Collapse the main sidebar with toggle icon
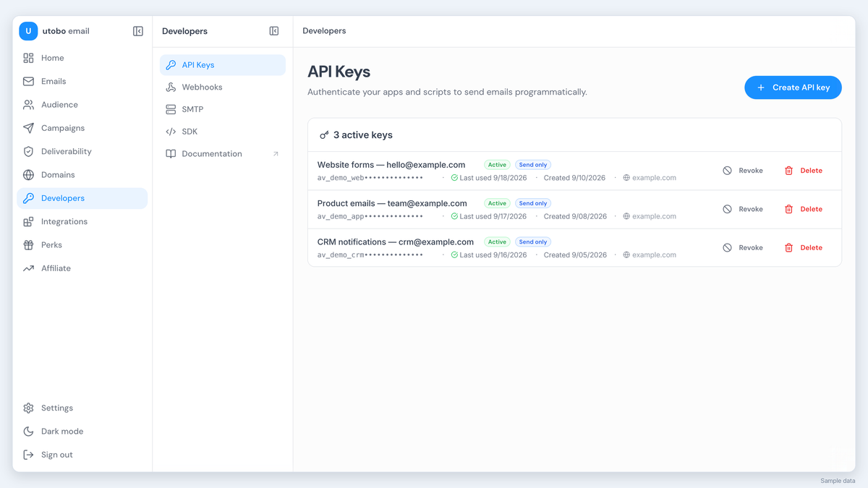 (x=138, y=31)
